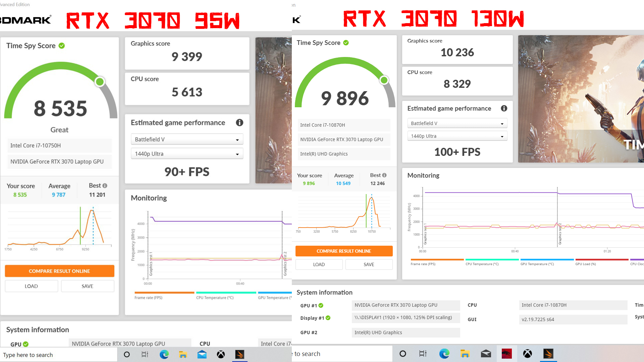Screen dimensions: 644x362
Task: Click green check next to Display #1
Action: pos(328,318)
